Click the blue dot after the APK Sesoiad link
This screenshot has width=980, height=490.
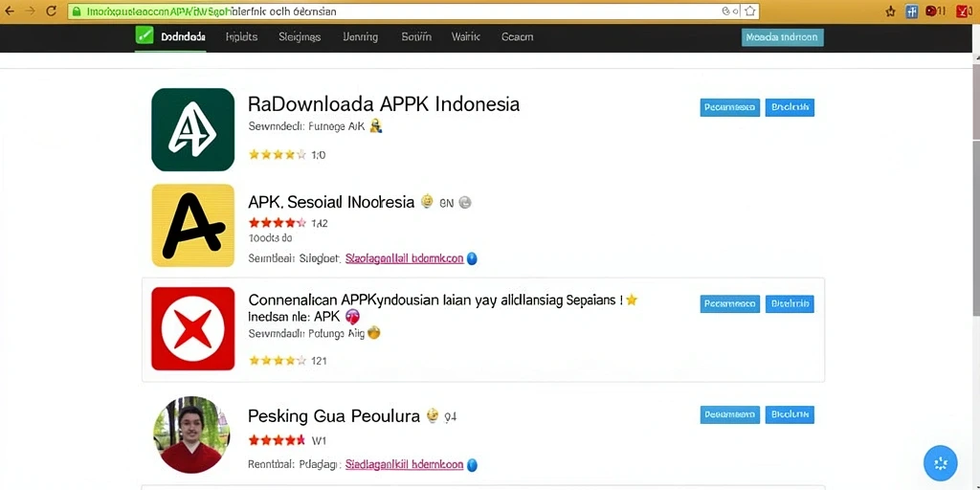pyautogui.click(x=472, y=258)
